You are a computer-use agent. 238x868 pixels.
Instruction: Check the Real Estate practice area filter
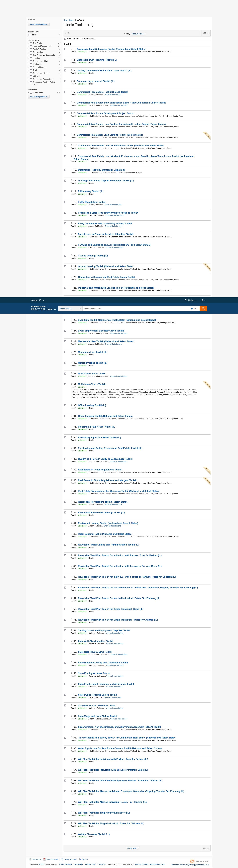[31, 43]
